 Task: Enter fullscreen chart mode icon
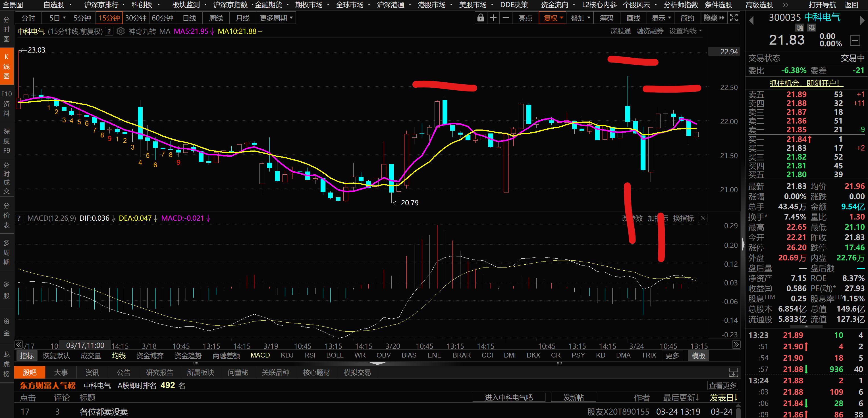(x=734, y=18)
